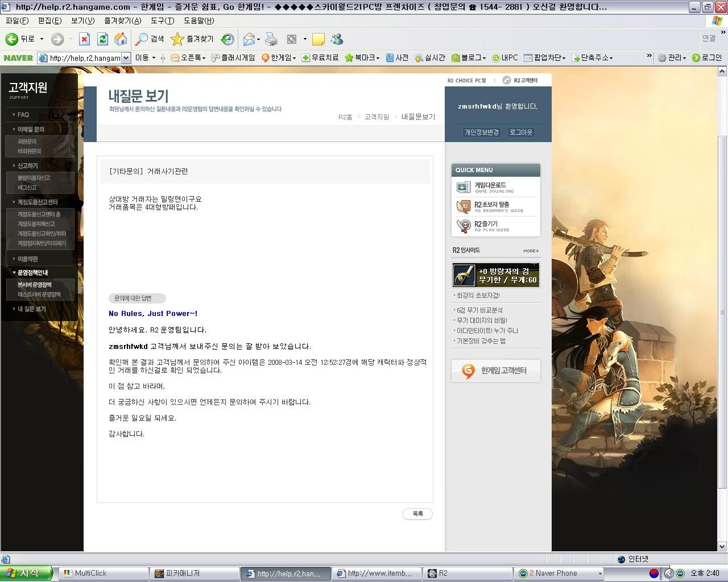Click the Stop loading icon
The width and height of the screenshot is (728, 582).
(84, 39)
